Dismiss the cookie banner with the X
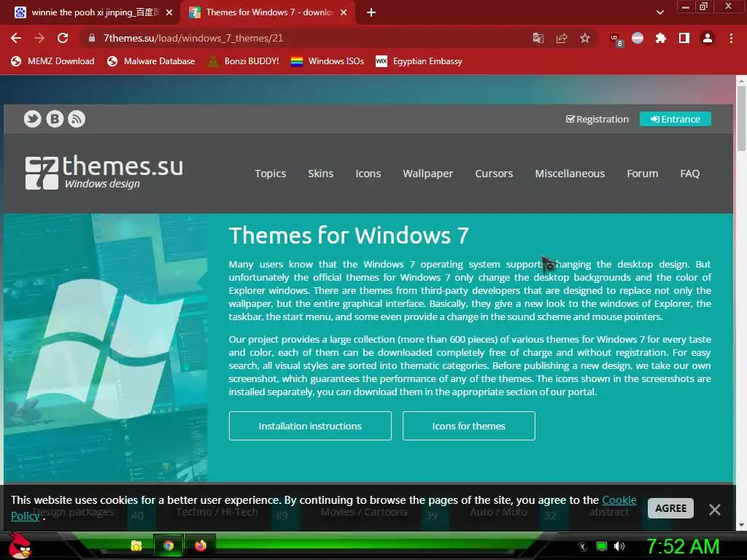 point(715,510)
